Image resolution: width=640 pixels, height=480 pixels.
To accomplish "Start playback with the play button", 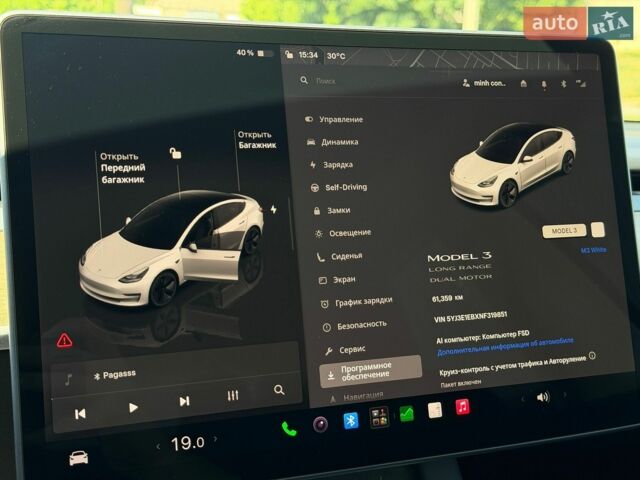I will 133,407.
